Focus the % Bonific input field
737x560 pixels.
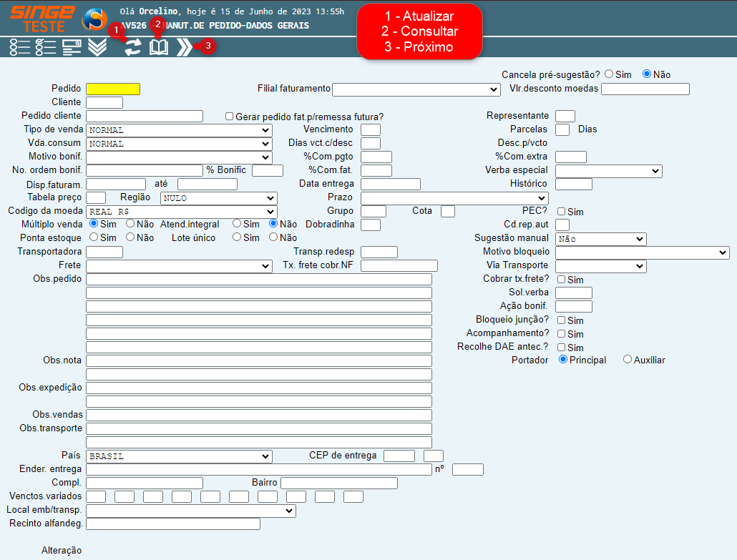coord(268,170)
